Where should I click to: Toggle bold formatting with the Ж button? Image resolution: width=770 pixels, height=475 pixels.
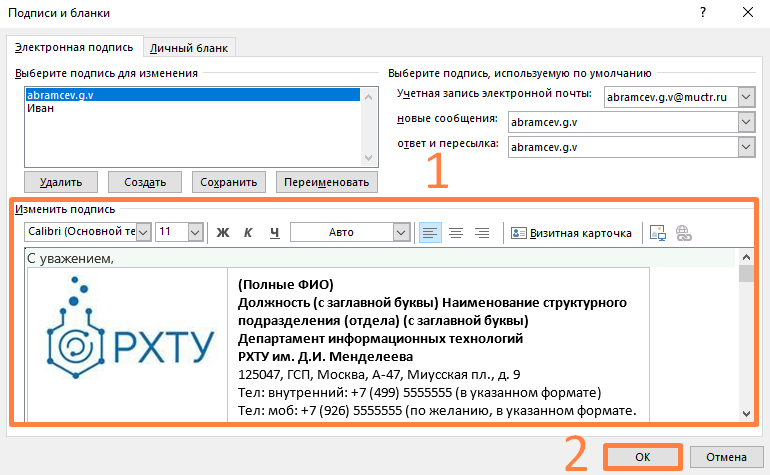click(x=223, y=232)
